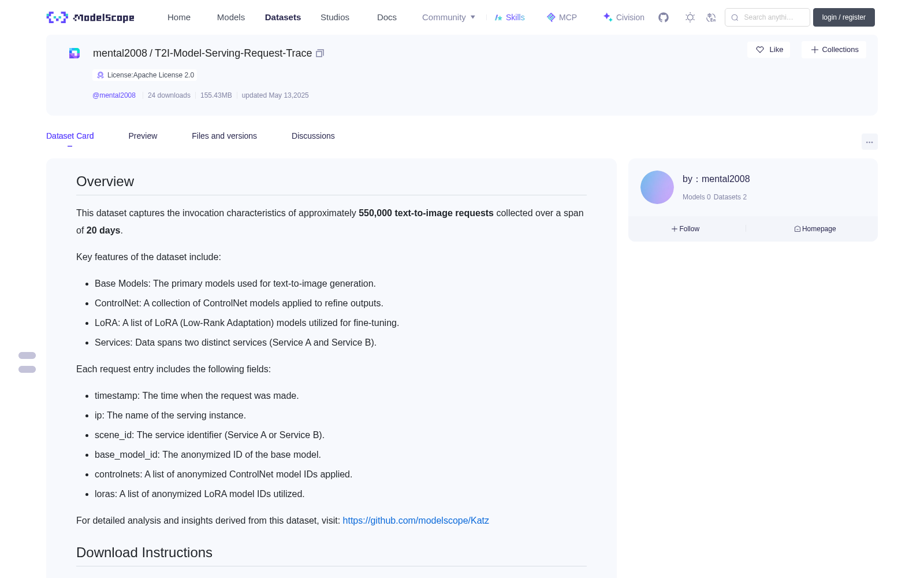Switch to the Preview tab
The height and width of the screenshot is (578, 924).
tap(143, 136)
